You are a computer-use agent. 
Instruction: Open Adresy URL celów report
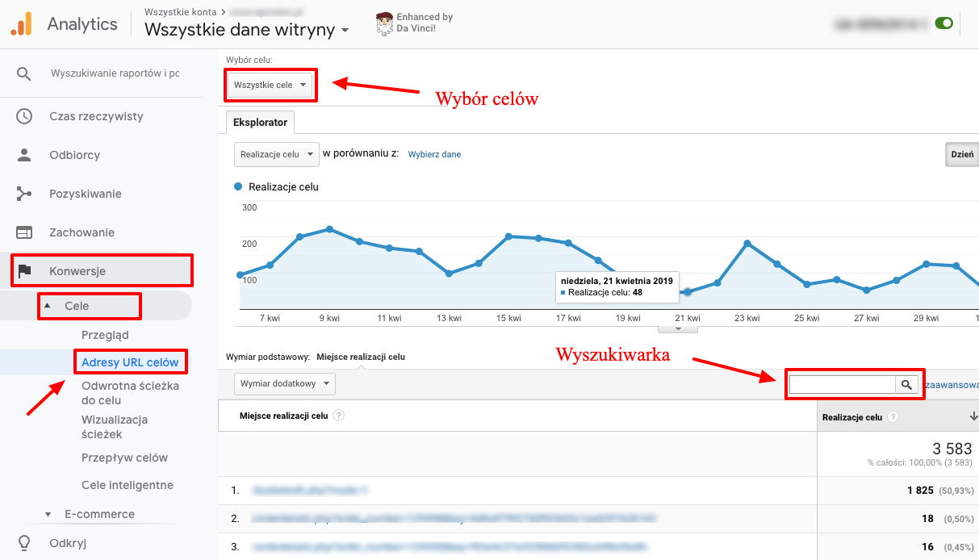pyautogui.click(x=129, y=362)
